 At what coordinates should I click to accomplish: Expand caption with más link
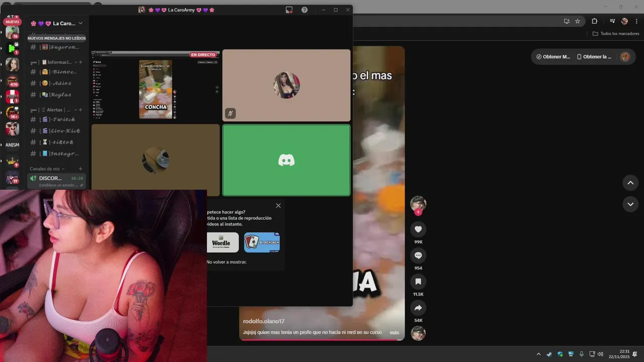394,332
